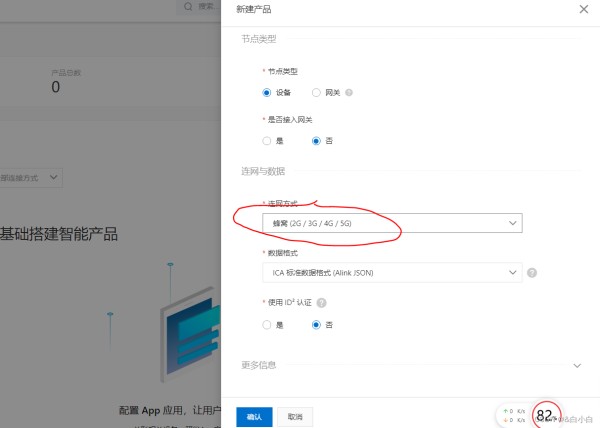Open connection-method filter dropdown in background

(x=31, y=177)
